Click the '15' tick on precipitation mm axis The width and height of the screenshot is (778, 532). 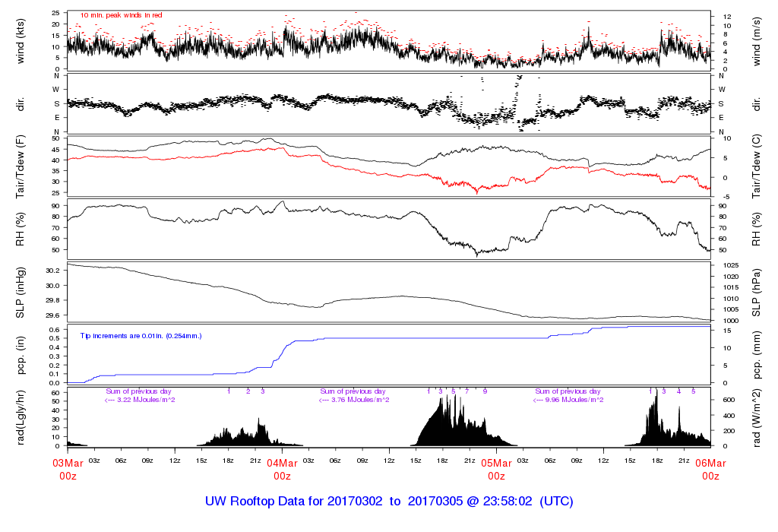(726, 330)
